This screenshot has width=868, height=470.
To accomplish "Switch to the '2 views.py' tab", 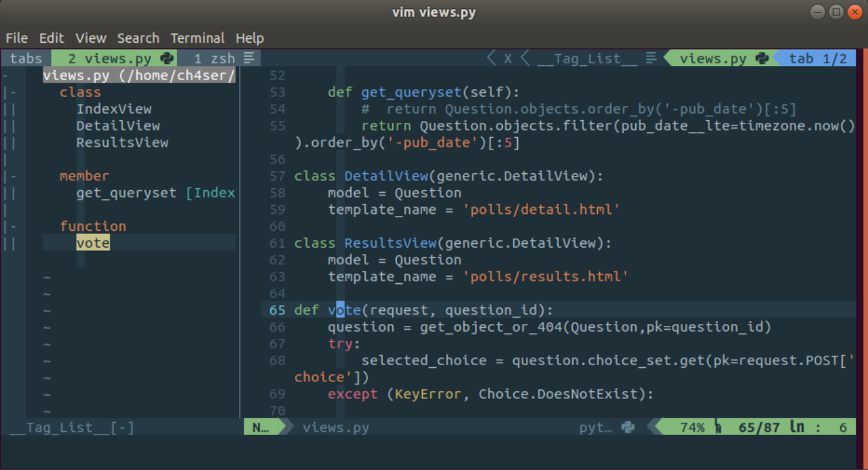I will coord(113,58).
